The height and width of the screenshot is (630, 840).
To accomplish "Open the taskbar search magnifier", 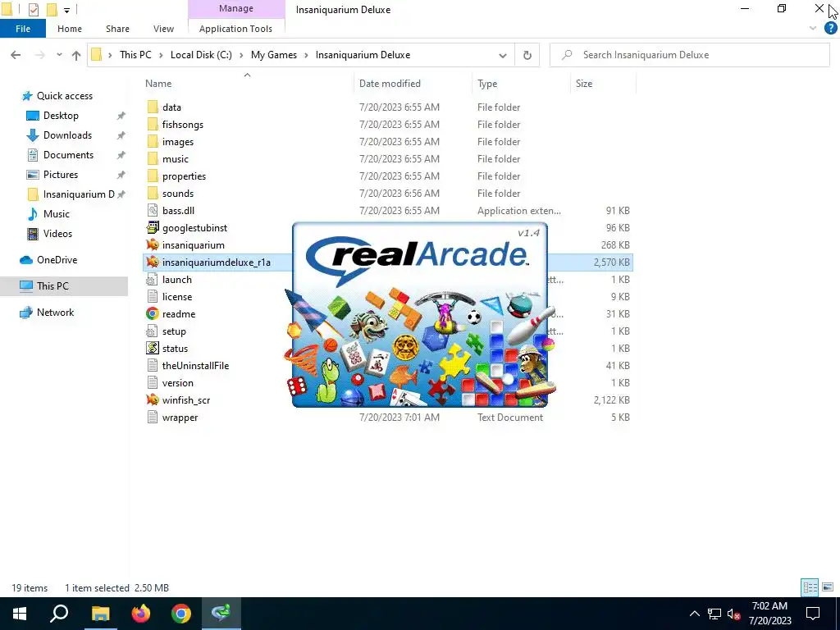I will coord(59,614).
